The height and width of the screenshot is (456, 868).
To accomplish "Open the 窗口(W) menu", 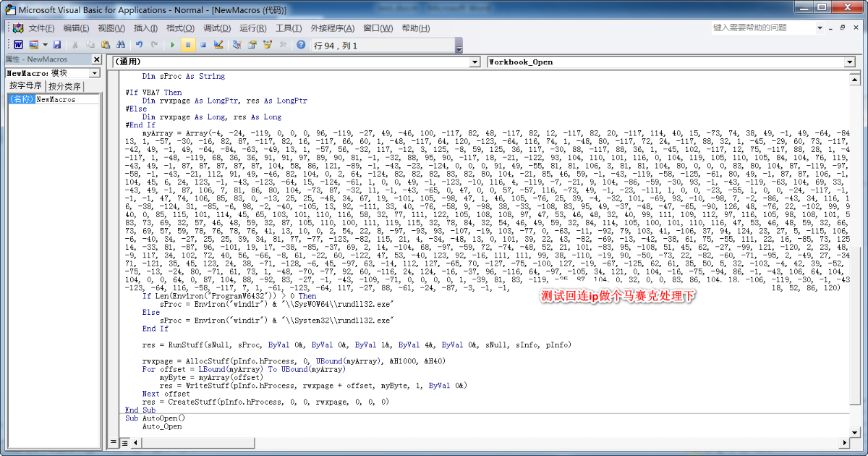I will pyautogui.click(x=378, y=28).
